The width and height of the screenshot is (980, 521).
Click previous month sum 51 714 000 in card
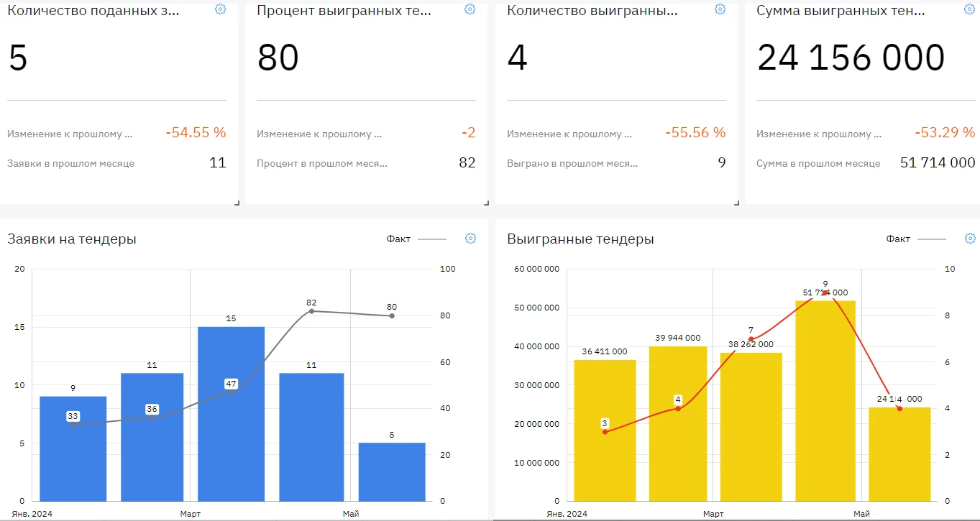coord(938,163)
